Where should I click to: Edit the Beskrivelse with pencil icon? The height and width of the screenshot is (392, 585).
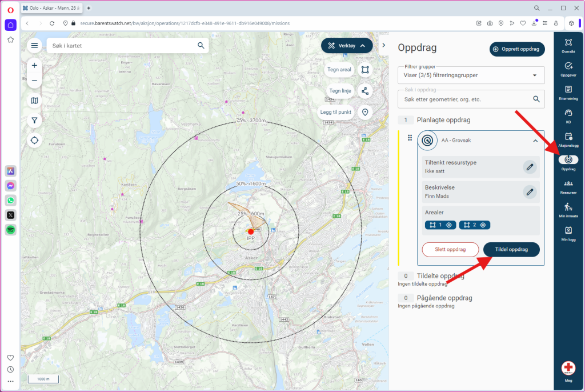(x=530, y=192)
